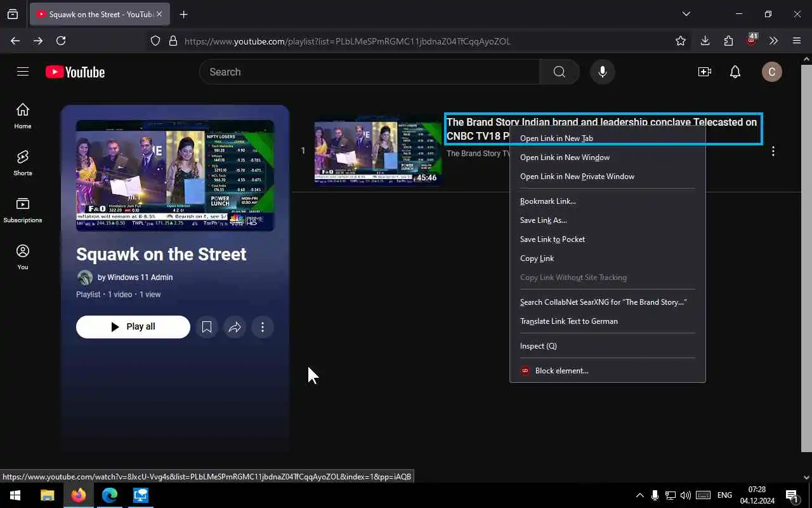This screenshot has height=508, width=812.
Task: Choose Block element… menu entry
Action: (608, 371)
